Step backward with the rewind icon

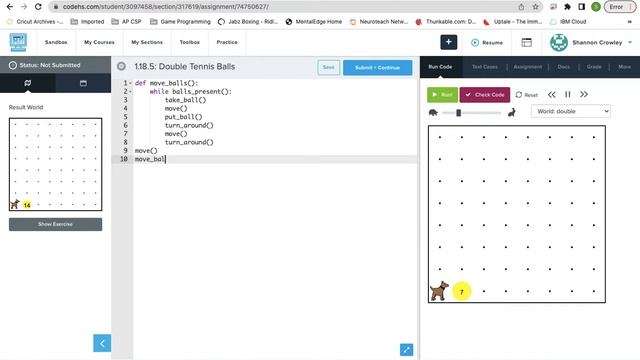(x=551, y=94)
